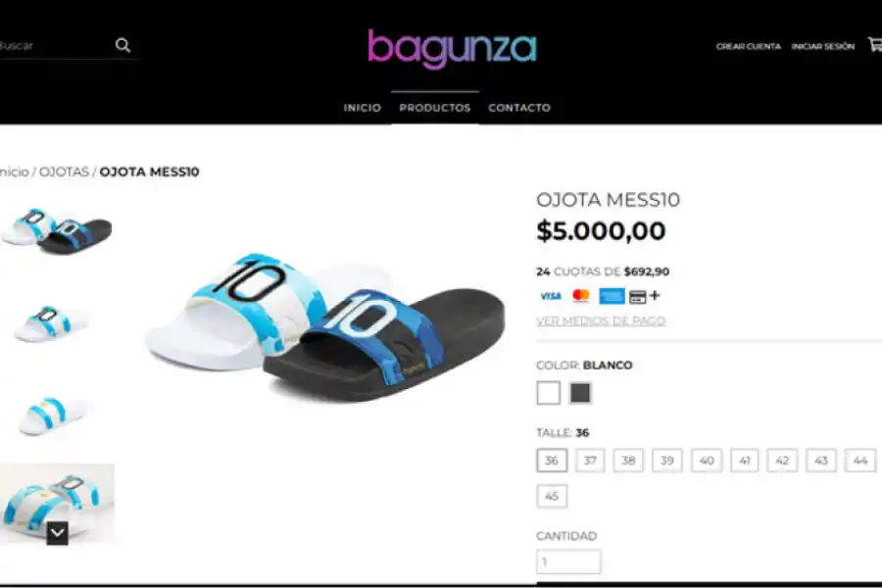Expand thumbnails with the down chevron
The width and height of the screenshot is (882, 588).
point(58,533)
